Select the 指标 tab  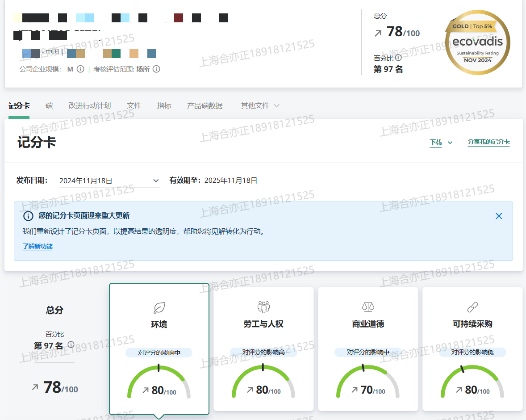coord(164,106)
